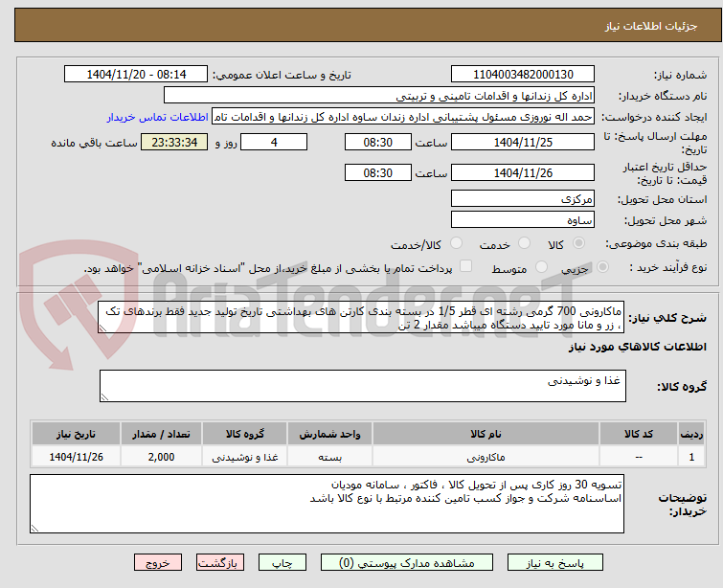
Task: Click the بسته unit cell
Action: point(329,457)
